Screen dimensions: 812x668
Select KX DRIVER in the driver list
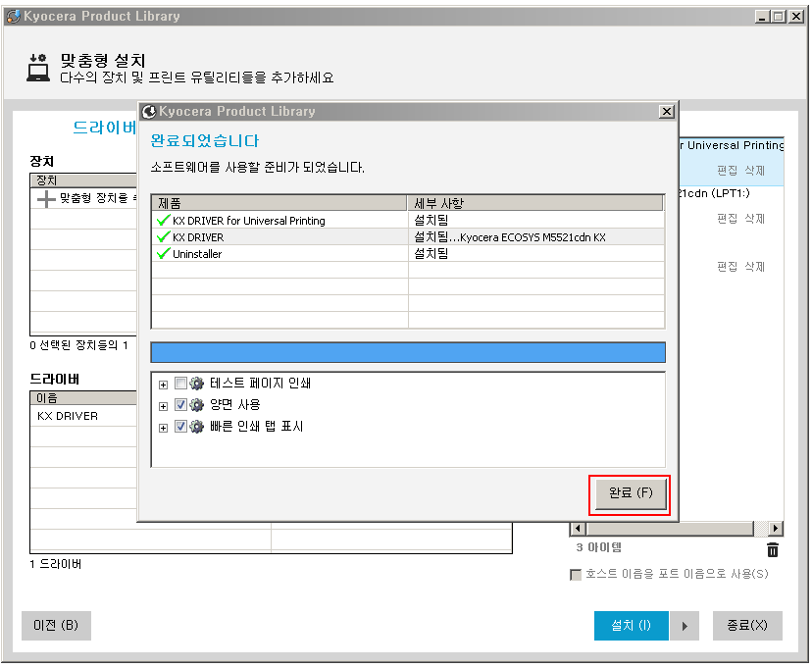(x=68, y=416)
